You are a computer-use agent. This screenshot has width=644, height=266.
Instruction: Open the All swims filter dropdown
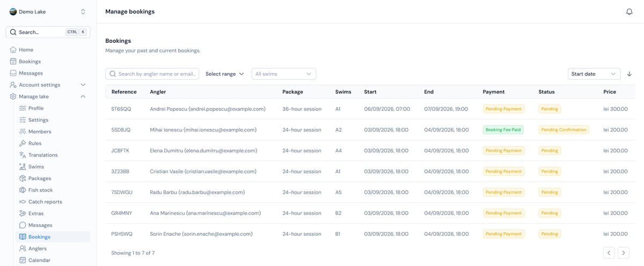coord(284,74)
